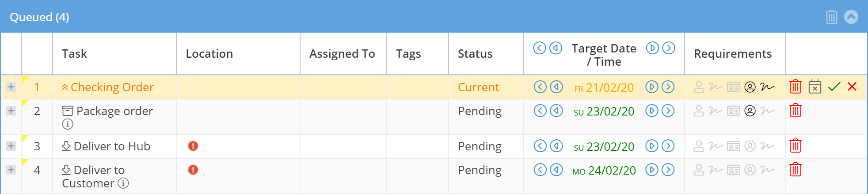
Task: Collapse the Queued panel
Action: 851,17
